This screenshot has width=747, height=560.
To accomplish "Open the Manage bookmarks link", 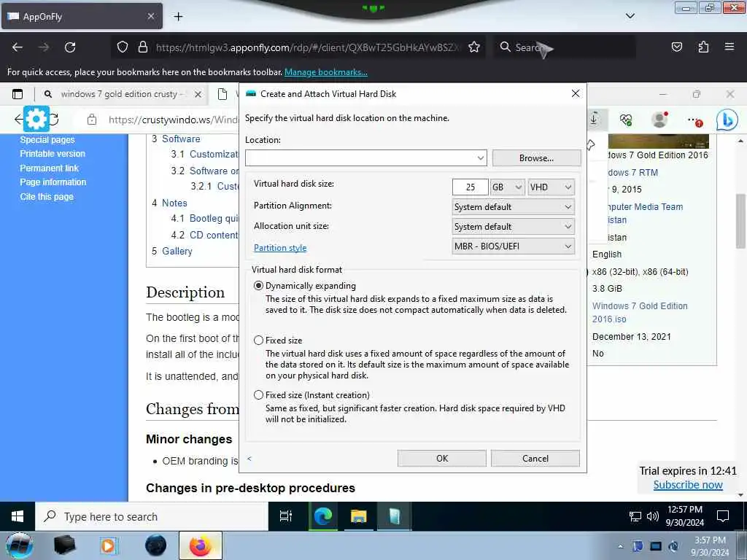I will [326, 72].
